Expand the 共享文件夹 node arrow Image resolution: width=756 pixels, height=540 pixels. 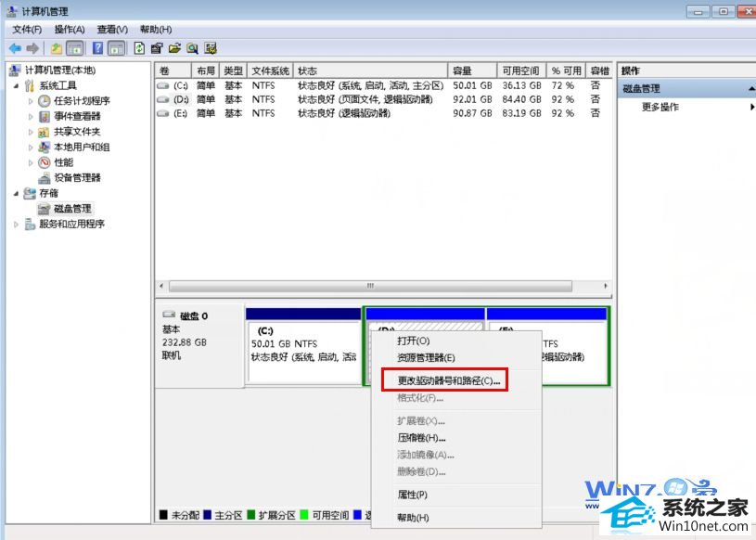tap(31, 132)
